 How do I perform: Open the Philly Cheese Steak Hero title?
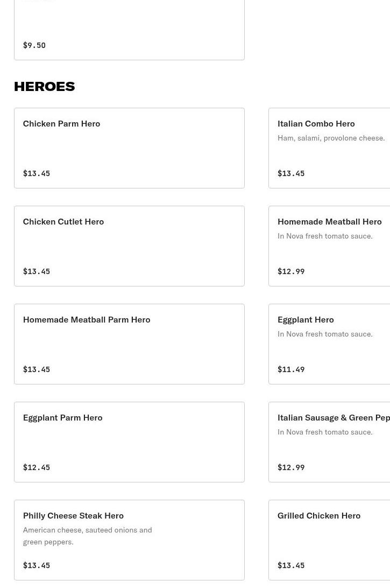point(73,515)
